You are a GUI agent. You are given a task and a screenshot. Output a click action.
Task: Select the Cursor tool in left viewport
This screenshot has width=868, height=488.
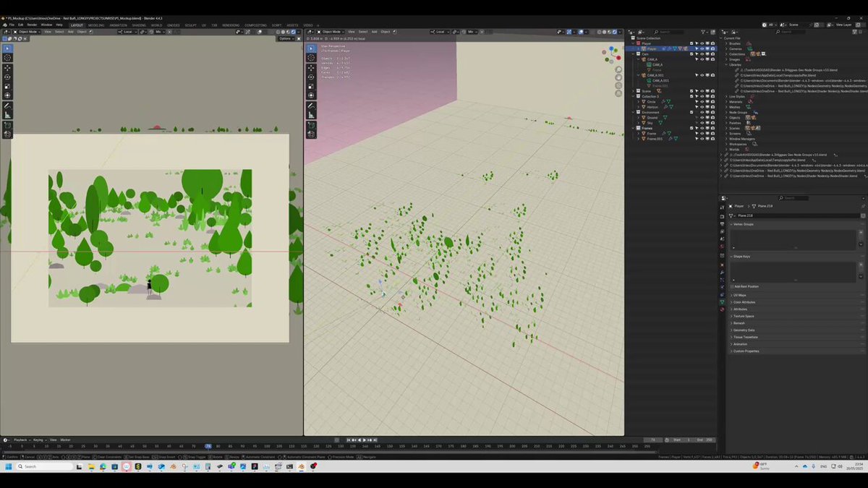8,58
